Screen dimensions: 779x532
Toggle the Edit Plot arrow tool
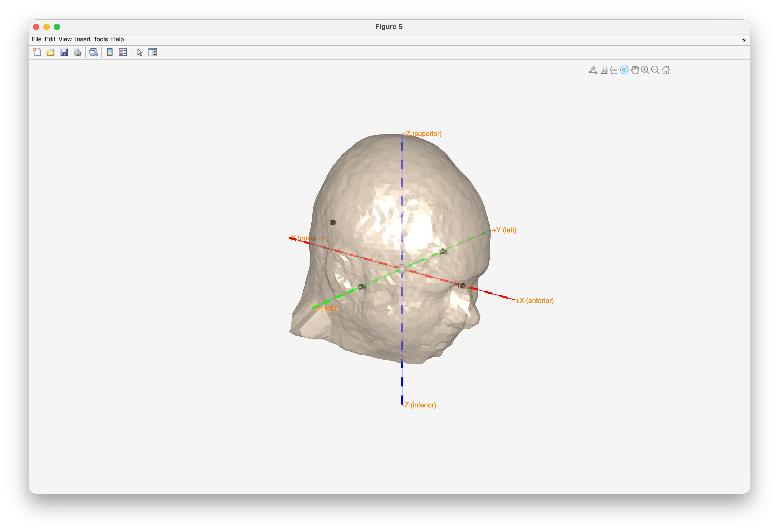pos(140,52)
